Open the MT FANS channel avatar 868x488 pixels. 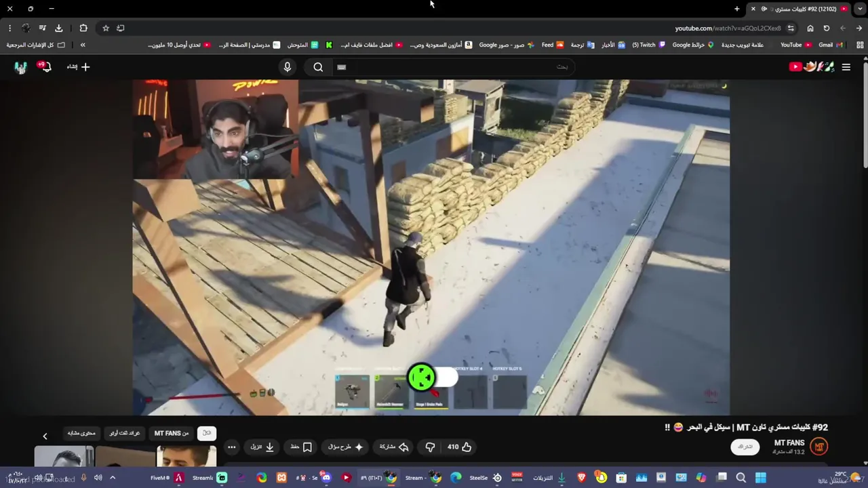[x=819, y=447]
